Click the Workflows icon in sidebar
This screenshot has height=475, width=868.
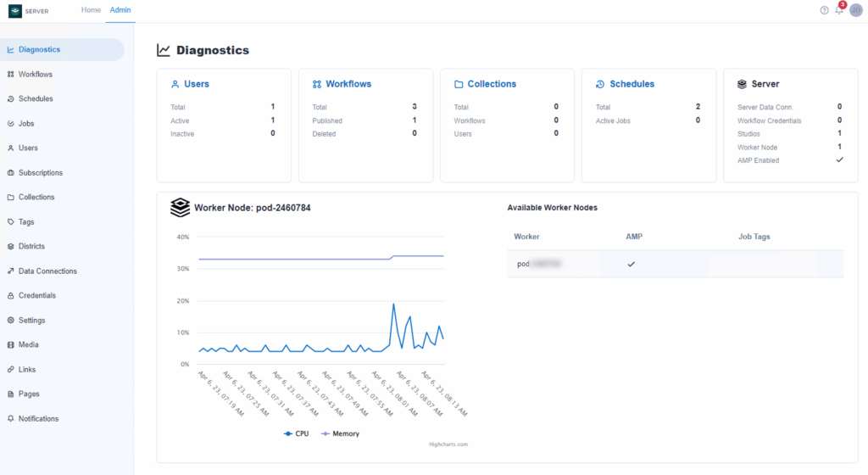coord(11,75)
